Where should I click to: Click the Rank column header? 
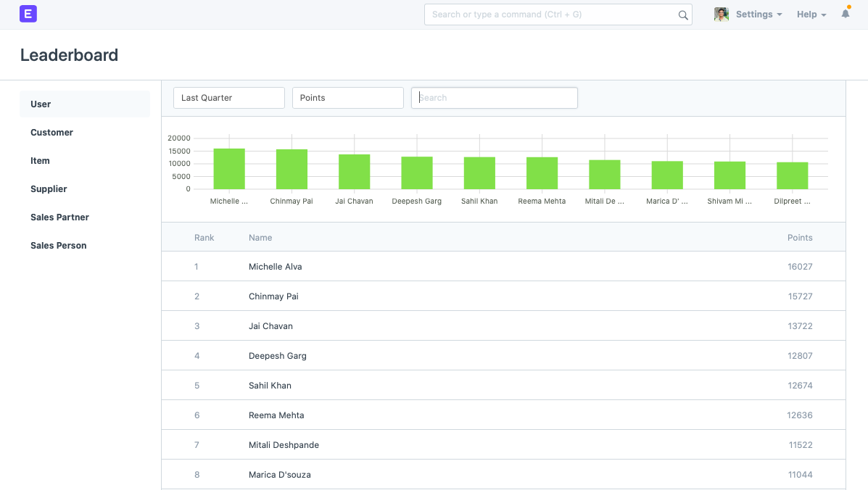point(204,238)
